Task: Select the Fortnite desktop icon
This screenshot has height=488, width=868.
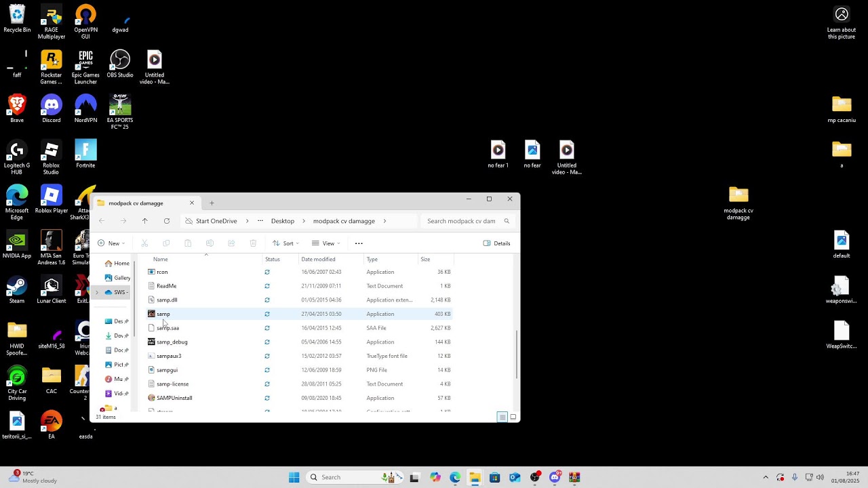Action: 85,155
